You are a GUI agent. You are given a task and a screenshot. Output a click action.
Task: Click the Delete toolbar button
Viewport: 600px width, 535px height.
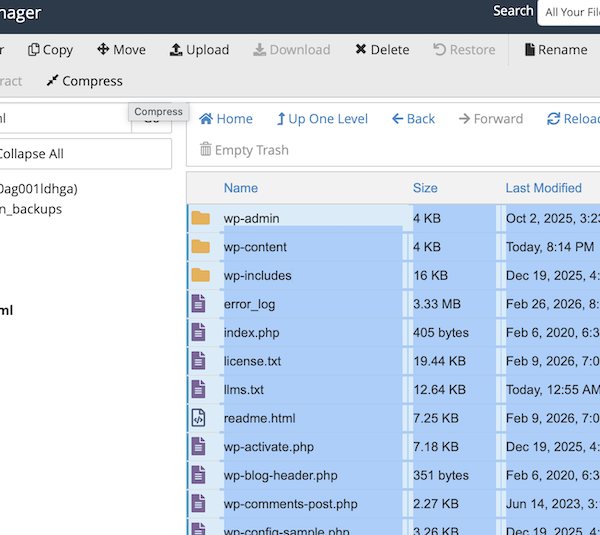(x=381, y=50)
